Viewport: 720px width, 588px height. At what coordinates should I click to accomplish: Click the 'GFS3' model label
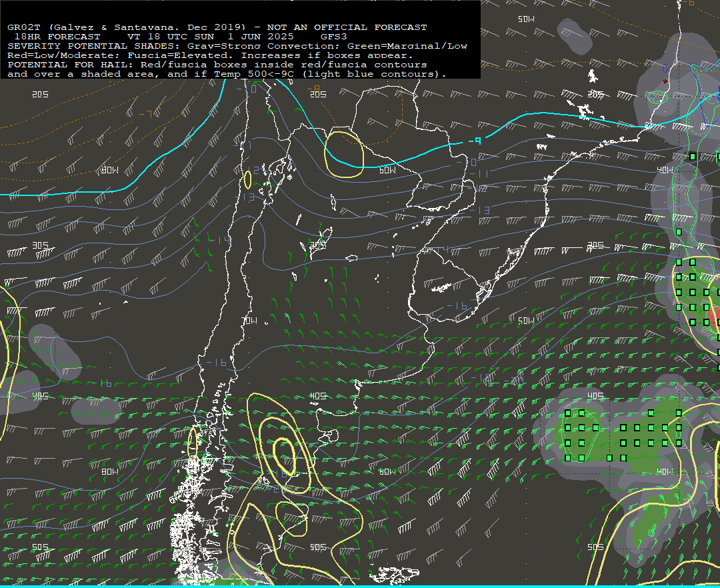pyautogui.click(x=334, y=36)
